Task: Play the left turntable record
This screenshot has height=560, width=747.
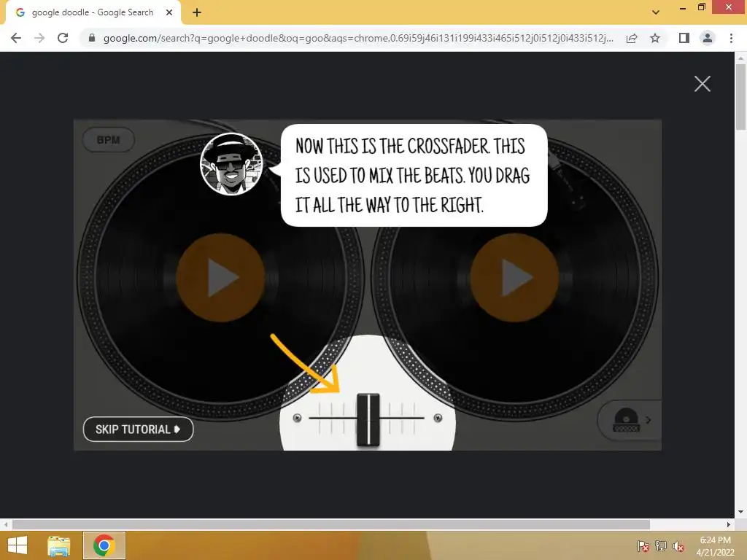Action: (220, 277)
